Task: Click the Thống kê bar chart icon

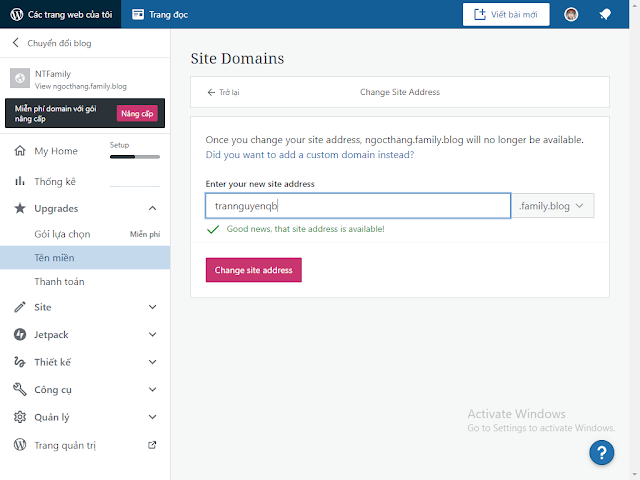Action: coord(20,181)
